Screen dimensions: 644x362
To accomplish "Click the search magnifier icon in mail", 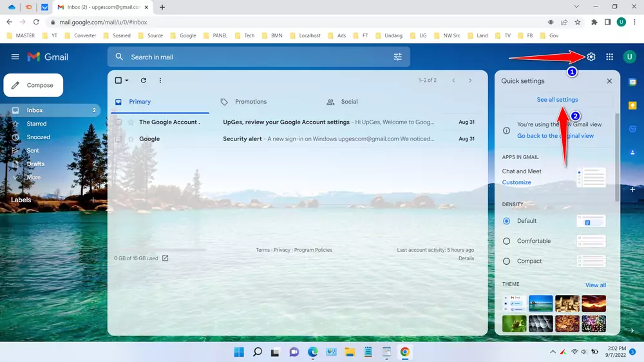I will click(x=119, y=57).
